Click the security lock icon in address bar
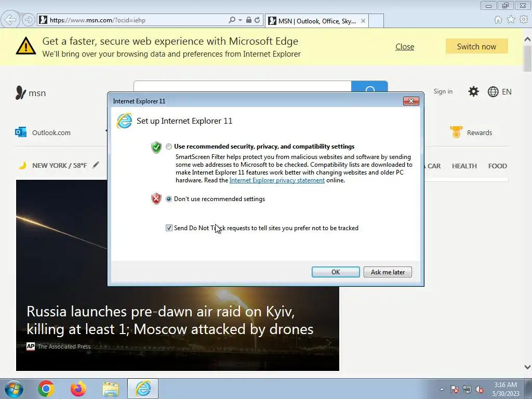532x399 pixels. [249, 20]
